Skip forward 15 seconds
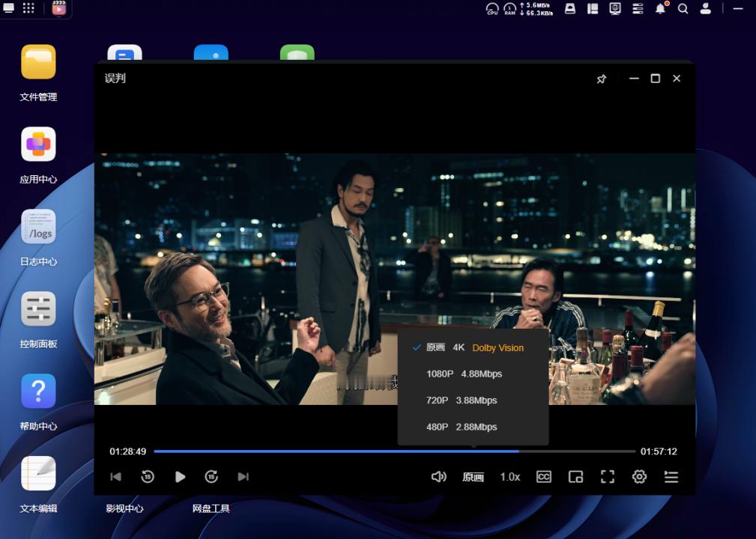 click(211, 476)
